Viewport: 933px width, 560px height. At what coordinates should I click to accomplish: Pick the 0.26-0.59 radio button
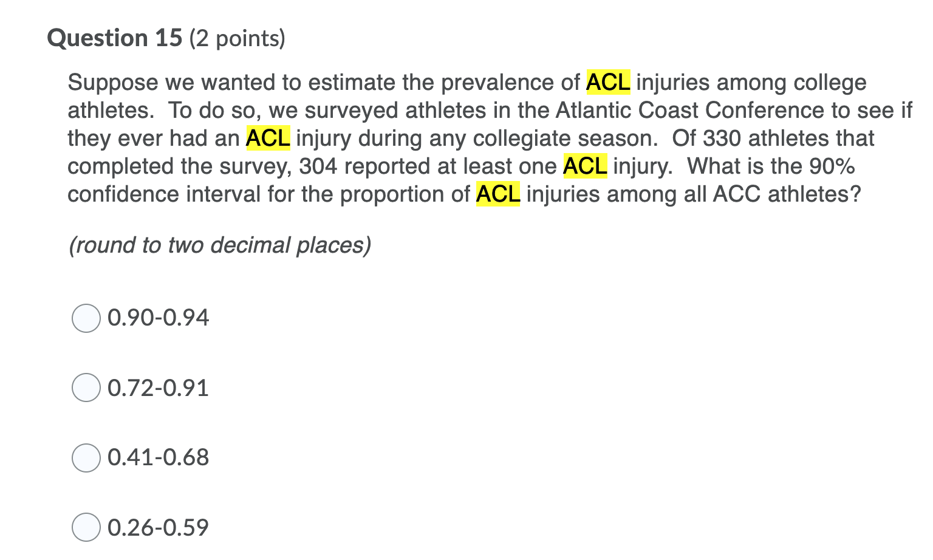[x=86, y=527]
